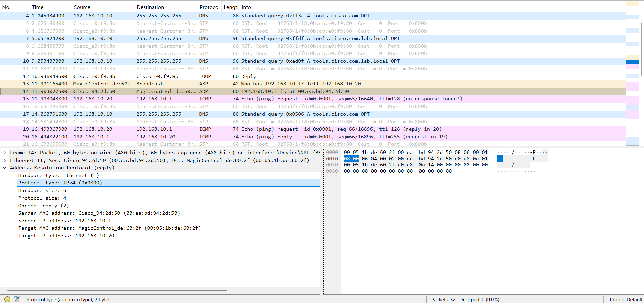Click hex offset row 0000
Viewport: 644px width, 303px height.
click(x=332, y=152)
